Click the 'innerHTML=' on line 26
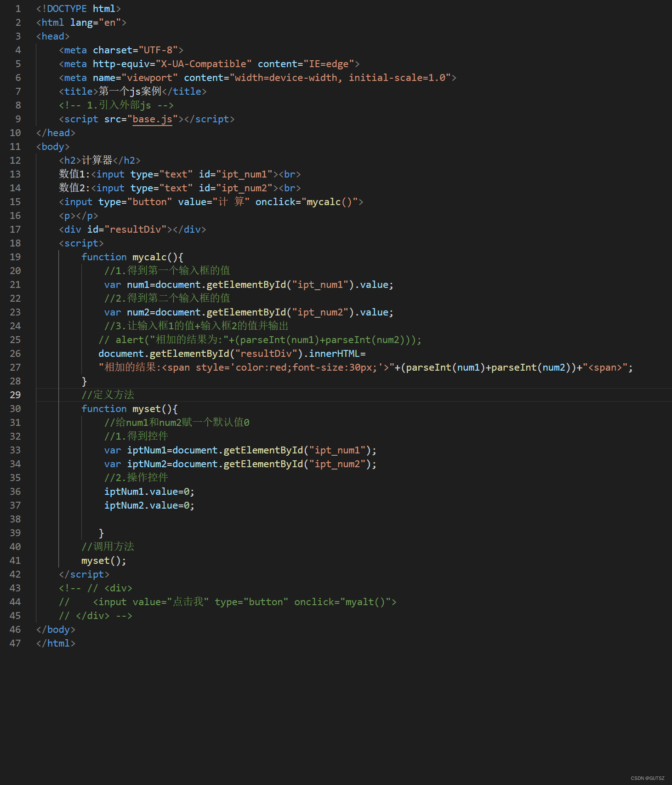 [x=337, y=354]
